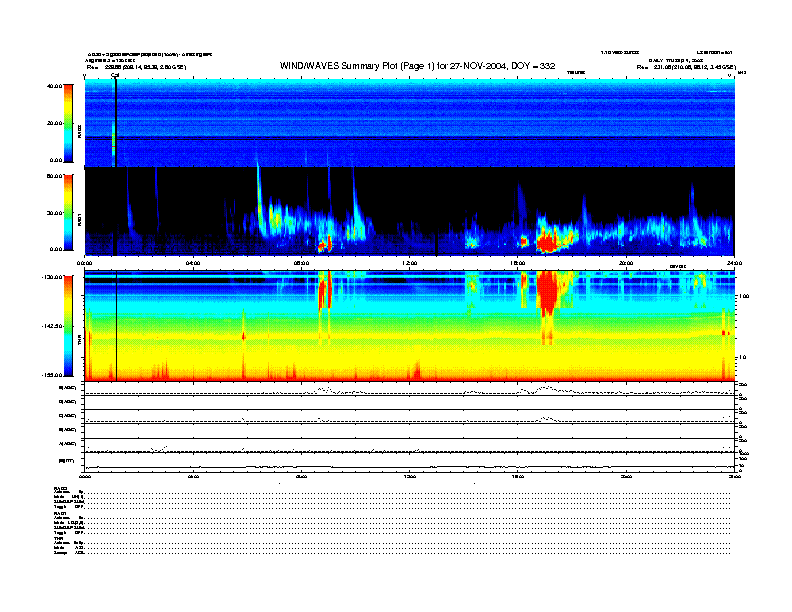The width and height of the screenshot is (792, 612).
Task: Select the 12:00 time axis label
Action: [x=409, y=262]
